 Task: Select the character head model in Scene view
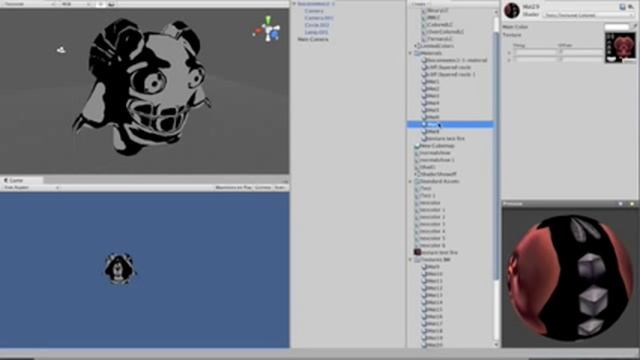[x=142, y=87]
